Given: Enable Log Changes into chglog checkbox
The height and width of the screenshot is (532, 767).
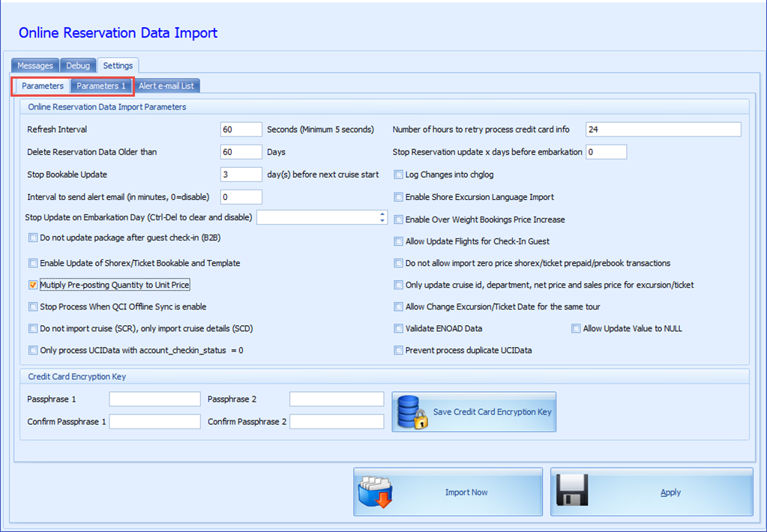Looking at the screenshot, I should tap(398, 175).
